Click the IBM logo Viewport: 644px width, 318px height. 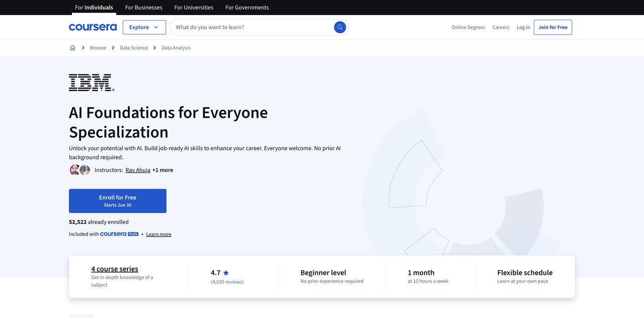(x=92, y=83)
